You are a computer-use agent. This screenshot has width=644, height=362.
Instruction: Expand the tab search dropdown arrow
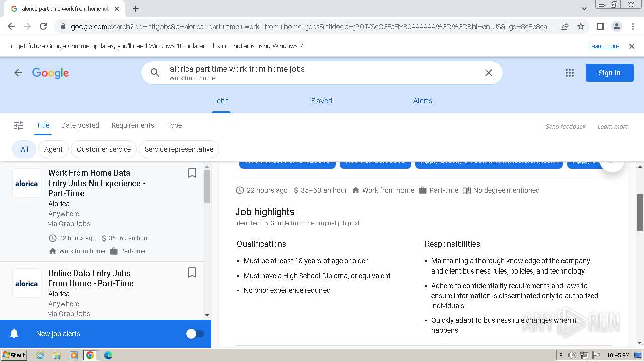(584, 9)
